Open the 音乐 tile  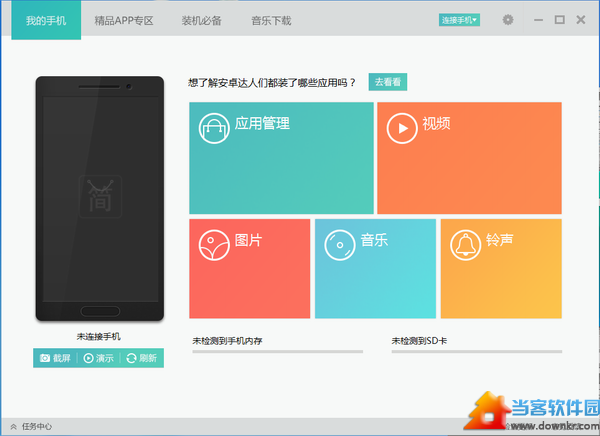click(x=375, y=268)
